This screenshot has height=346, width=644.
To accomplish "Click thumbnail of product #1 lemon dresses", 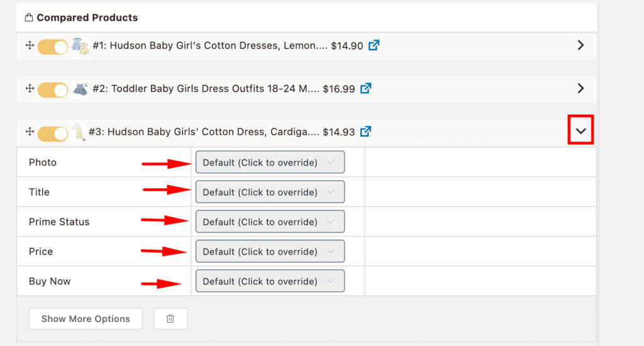I will coord(80,46).
